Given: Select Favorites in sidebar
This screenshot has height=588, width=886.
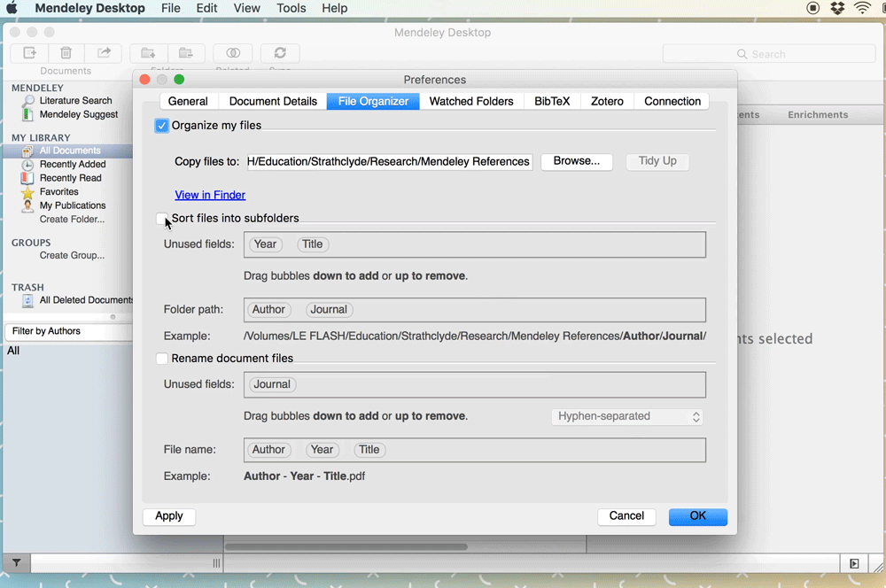Looking at the screenshot, I should [58, 191].
